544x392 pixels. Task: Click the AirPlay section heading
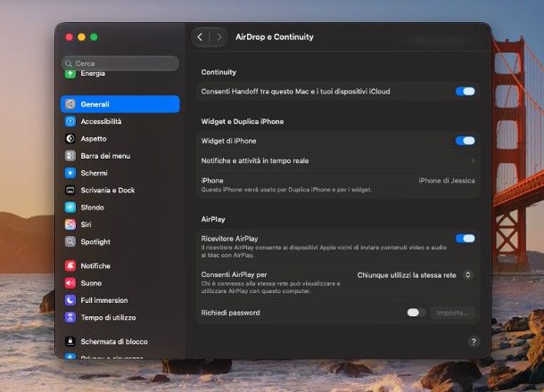pos(213,219)
